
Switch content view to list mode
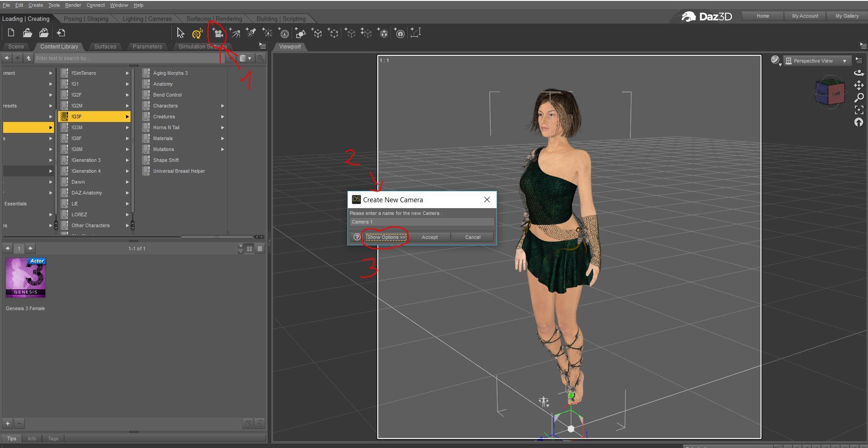tap(260, 248)
